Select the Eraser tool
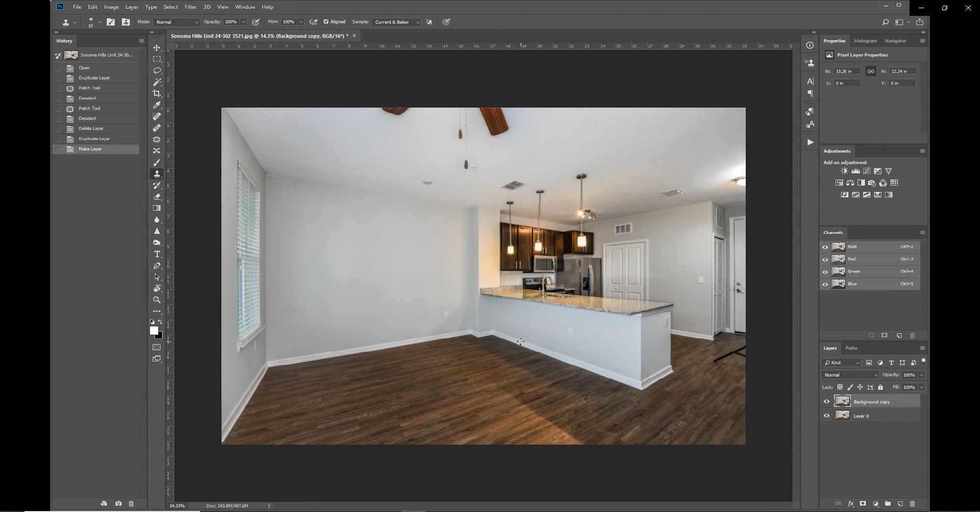980x512 pixels. pyautogui.click(x=157, y=197)
